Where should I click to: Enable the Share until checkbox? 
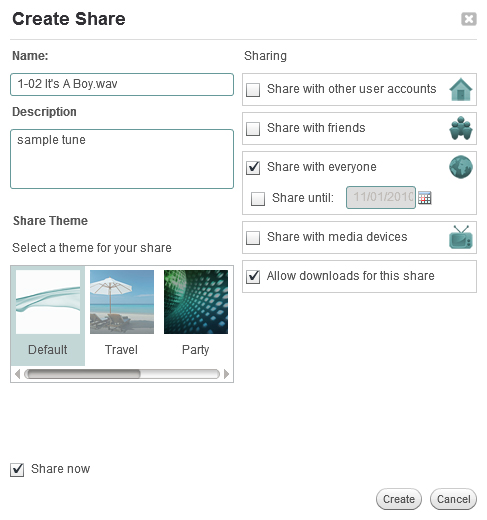[x=258, y=199]
